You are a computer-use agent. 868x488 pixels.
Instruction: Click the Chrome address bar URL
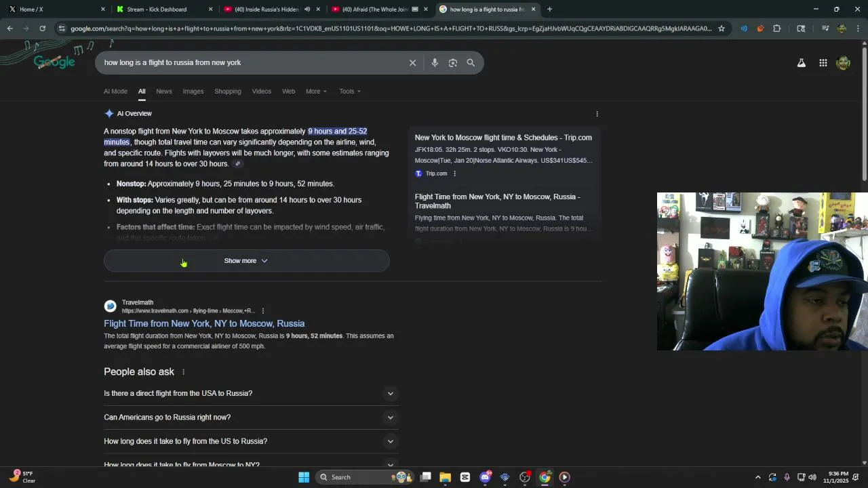[391, 28]
